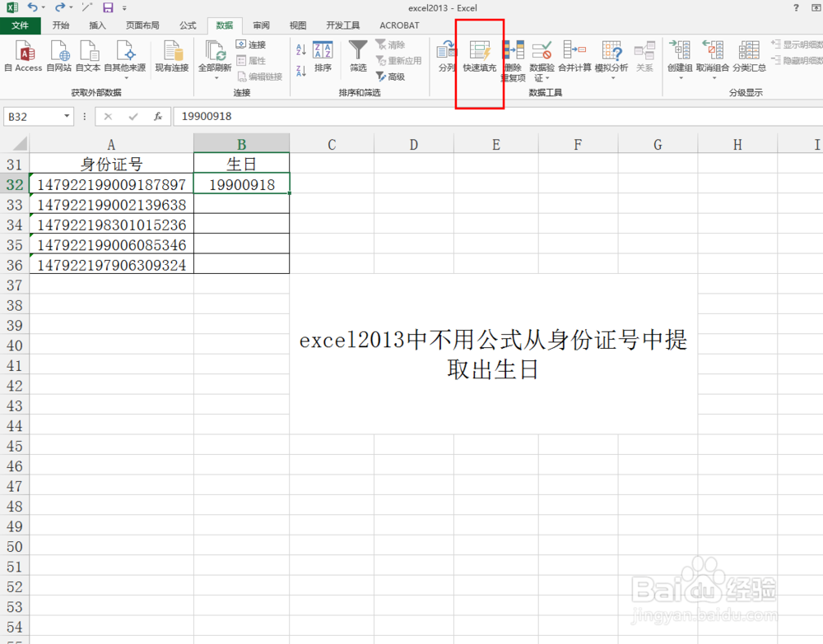Select the cell containing 147922198301015236
The image size is (823, 644).
coord(111,225)
